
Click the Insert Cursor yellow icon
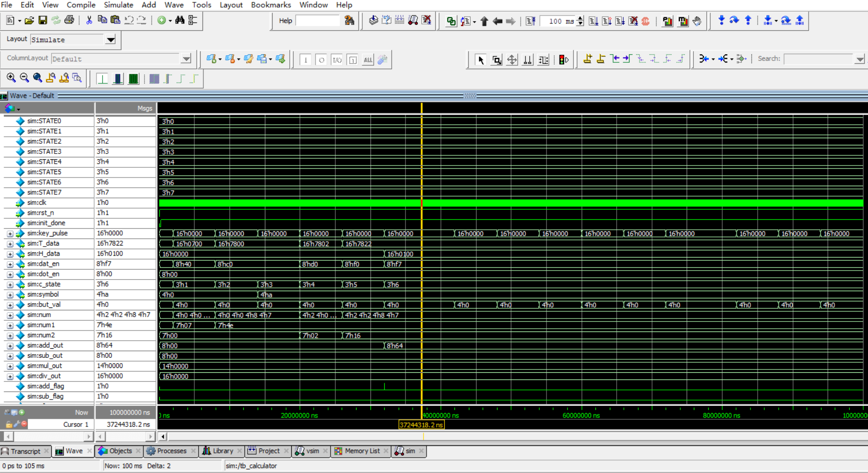click(587, 59)
